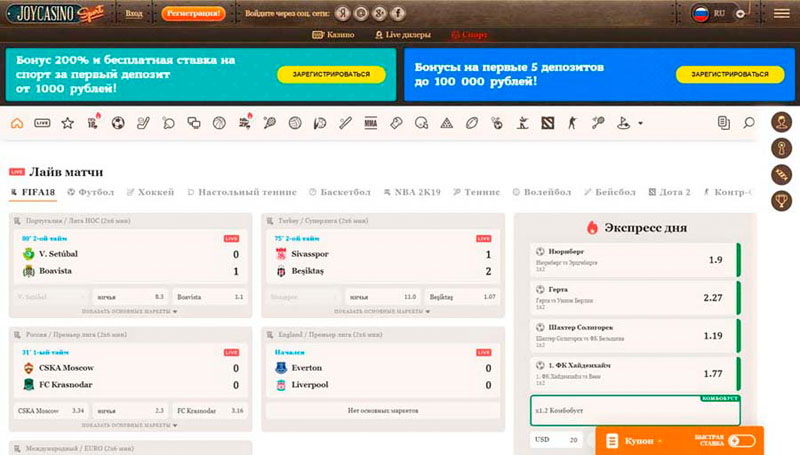
Task: Open the search magnifier icon
Action: pyautogui.click(x=748, y=123)
